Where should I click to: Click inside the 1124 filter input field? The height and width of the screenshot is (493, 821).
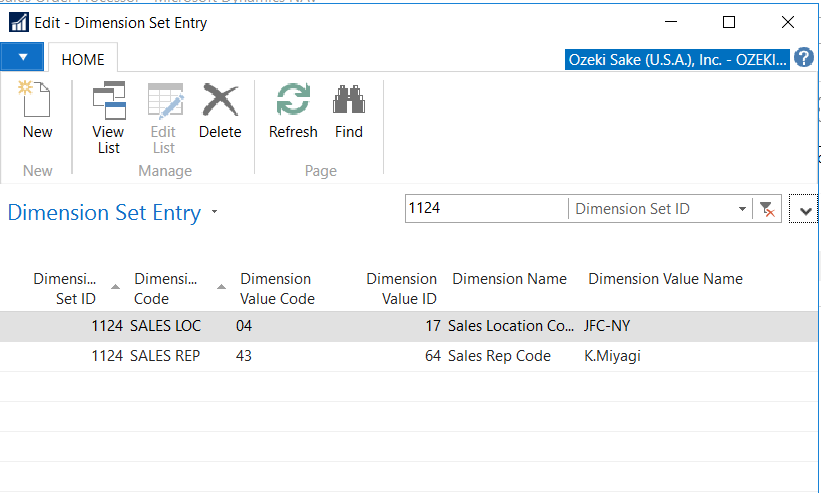coord(486,208)
